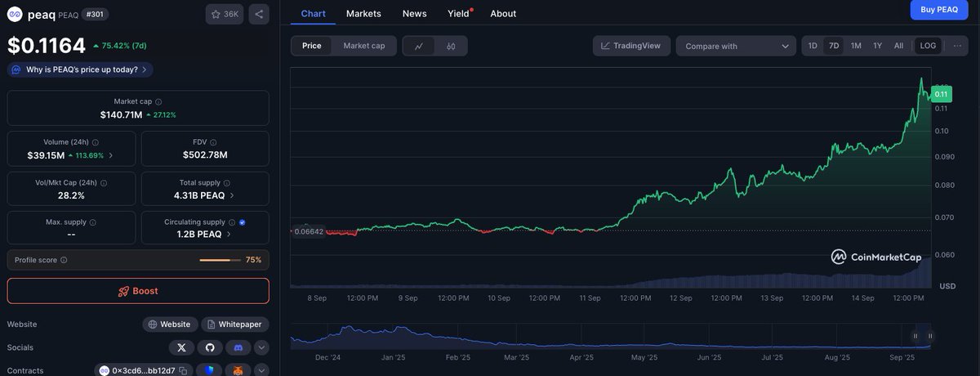The height and width of the screenshot is (376, 980).
Task: Switch chart to candlestick view icon
Action: click(x=451, y=46)
